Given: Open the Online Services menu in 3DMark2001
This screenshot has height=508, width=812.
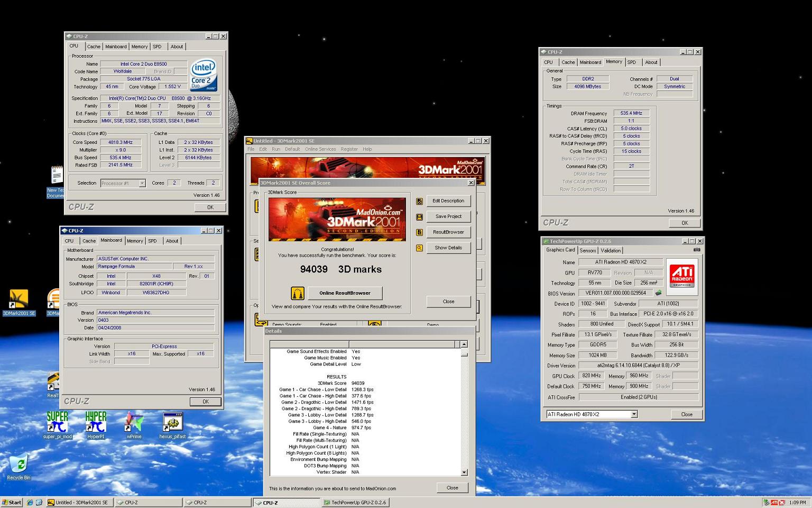Looking at the screenshot, I should [x=320, y=149].
